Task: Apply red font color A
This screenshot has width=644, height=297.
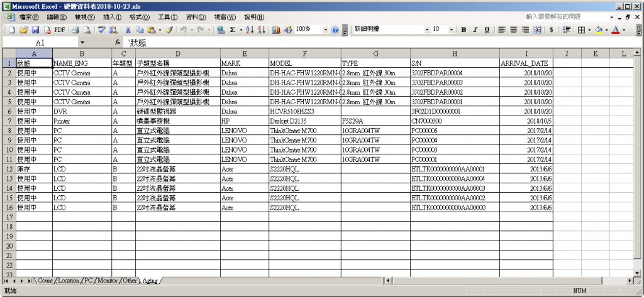Action: [615, 30]
